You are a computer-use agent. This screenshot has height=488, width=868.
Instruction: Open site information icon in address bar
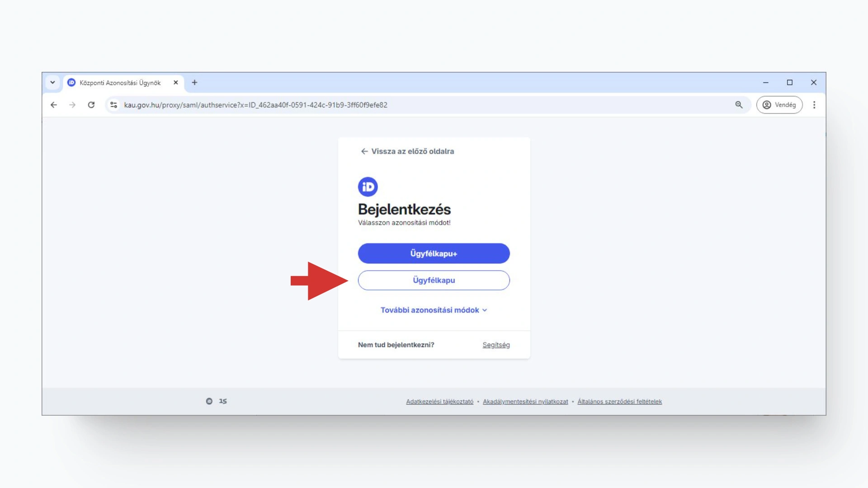click(113, 105)
